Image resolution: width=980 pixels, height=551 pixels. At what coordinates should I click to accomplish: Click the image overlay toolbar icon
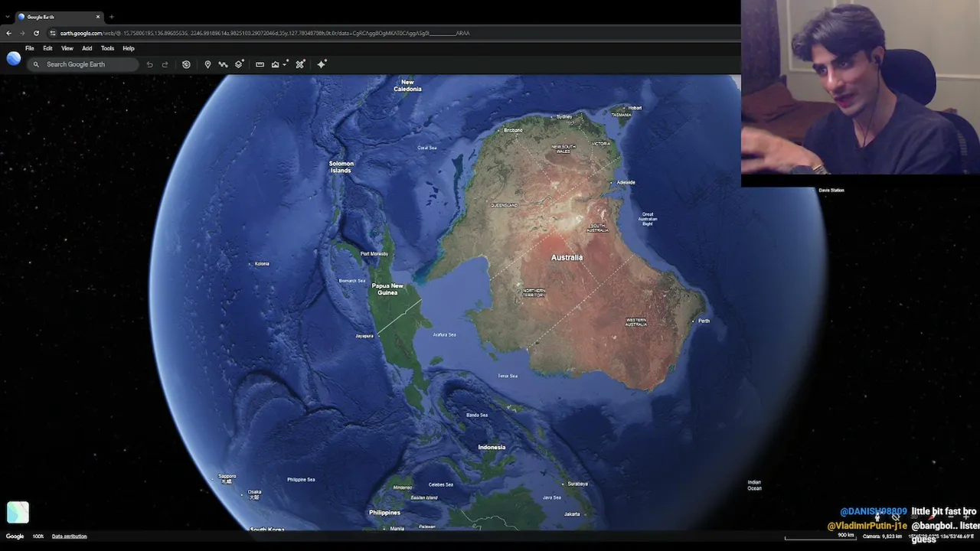276,64
